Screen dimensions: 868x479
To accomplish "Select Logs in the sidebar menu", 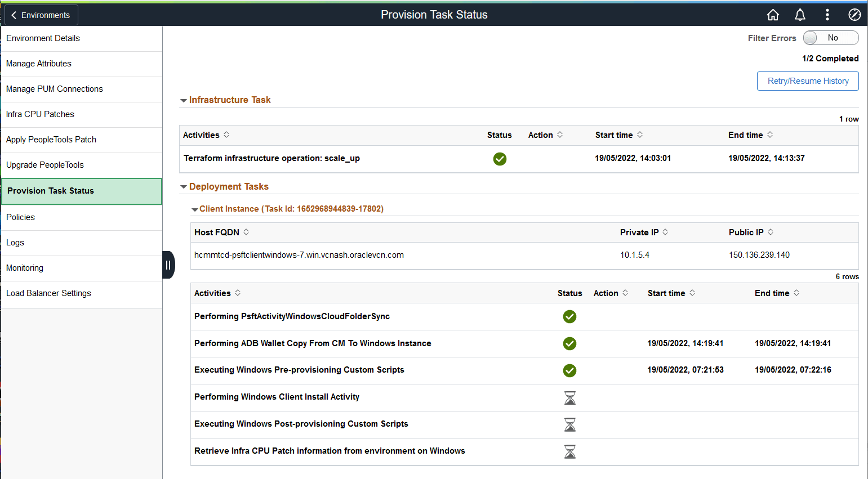I will [15, 242].
